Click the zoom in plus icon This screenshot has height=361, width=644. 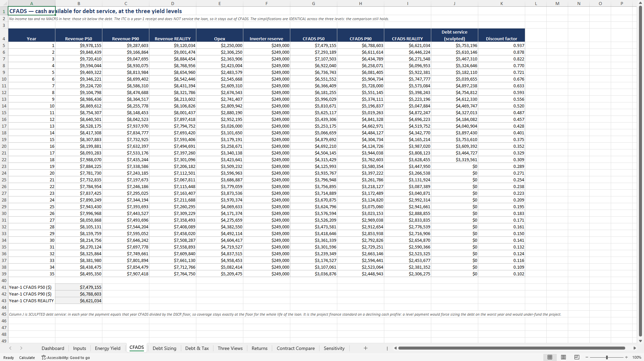tap(626, 357)
